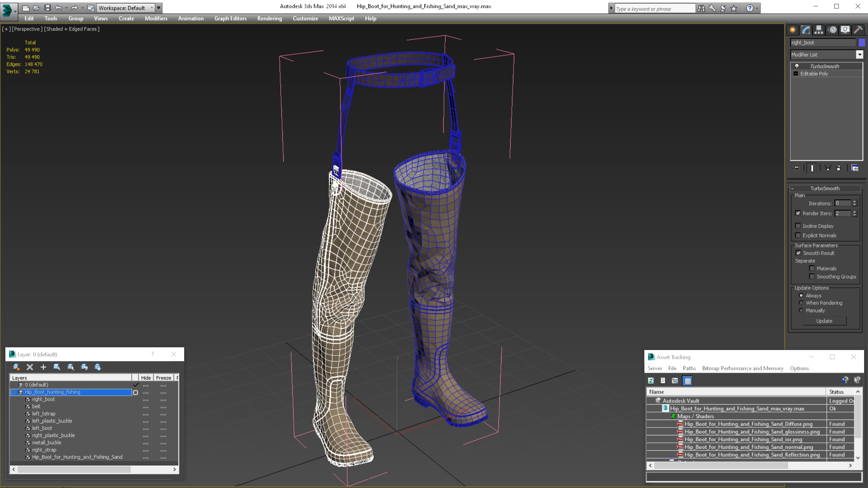Open the Rendering menu
This screenshot has height=488, width=868.
[x=269, y=18]
